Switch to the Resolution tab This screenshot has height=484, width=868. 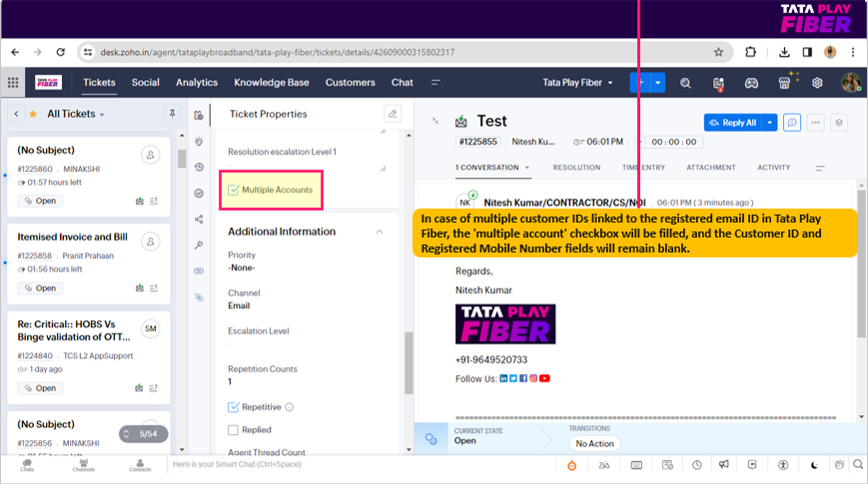coord(576,168)
